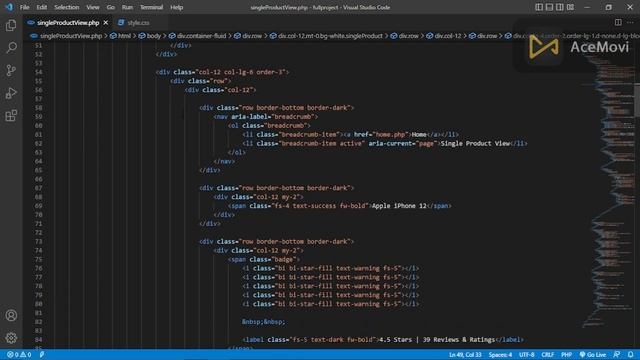Change line ending via CRLF
This screenshot has height=360, width=640.
point(547,354)
